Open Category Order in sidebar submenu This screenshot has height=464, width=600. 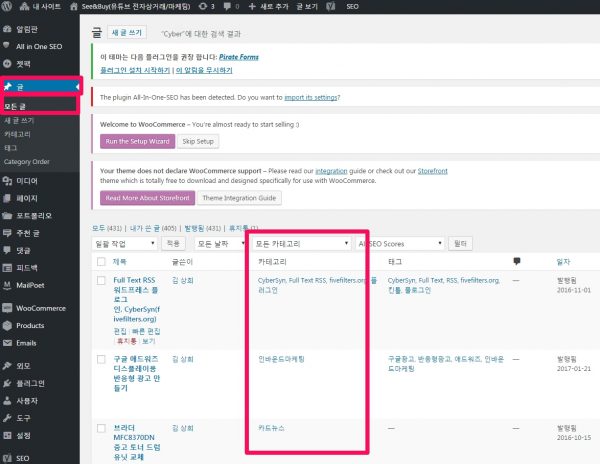[27, 161]
